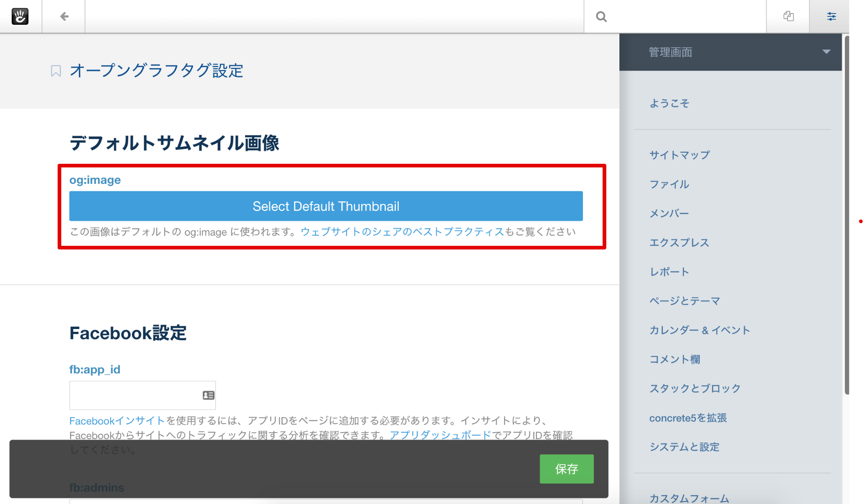Open the pages copy icon in toolbar
Image resolution: width=864 pixels, height=504 pixels.
pyautogui.click(x=788, y=16)
